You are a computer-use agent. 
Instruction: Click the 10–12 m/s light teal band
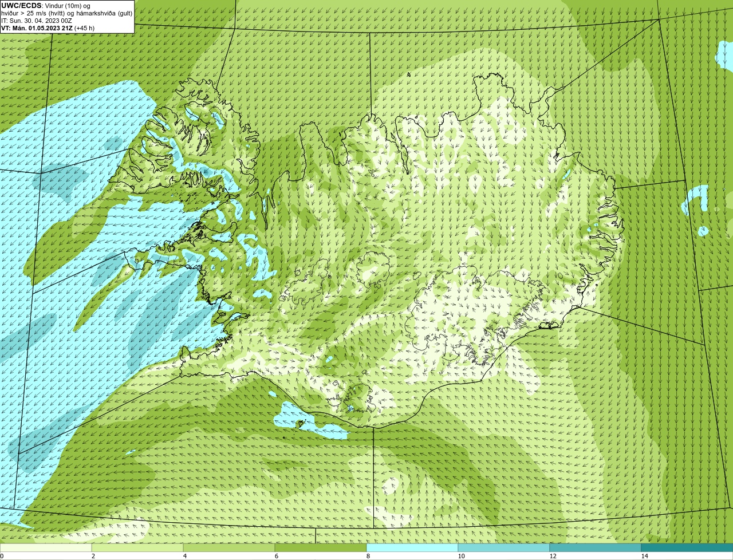(504, 547)
